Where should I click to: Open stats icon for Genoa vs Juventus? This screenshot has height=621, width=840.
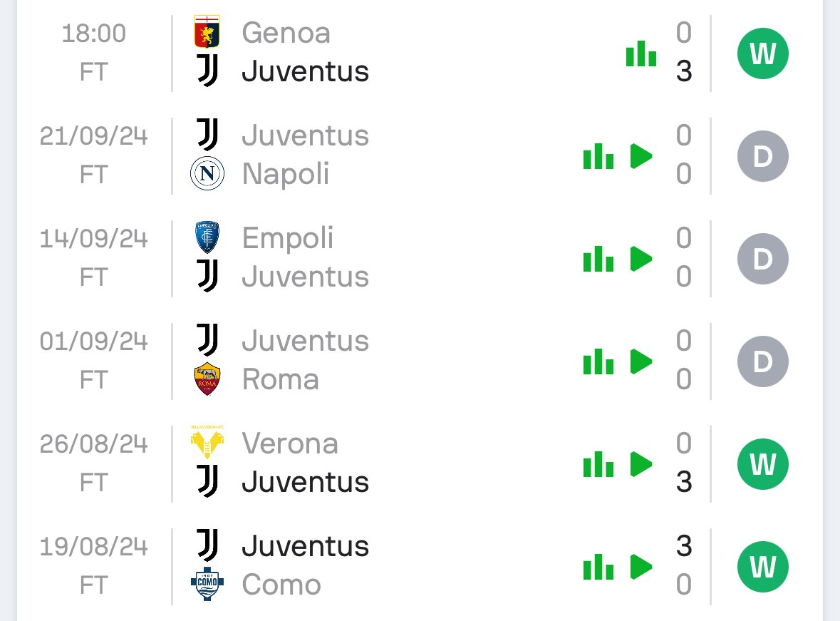click(x=641, y=53)
